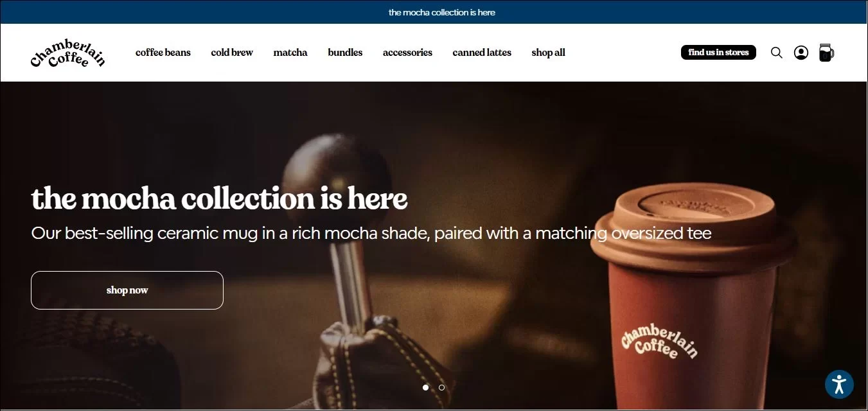
Task: Open the accessibility widget icon
Action: coord(839,385)
